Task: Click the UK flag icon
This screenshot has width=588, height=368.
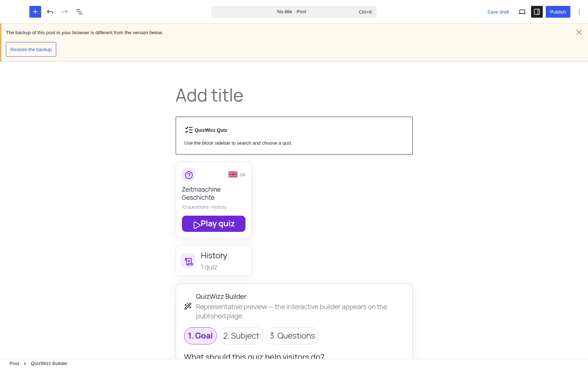Action: (233, 174)
